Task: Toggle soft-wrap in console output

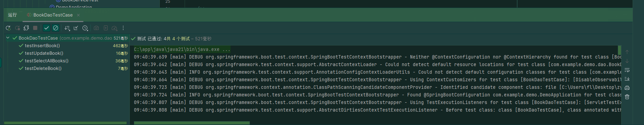Action: tap(627, 70)
